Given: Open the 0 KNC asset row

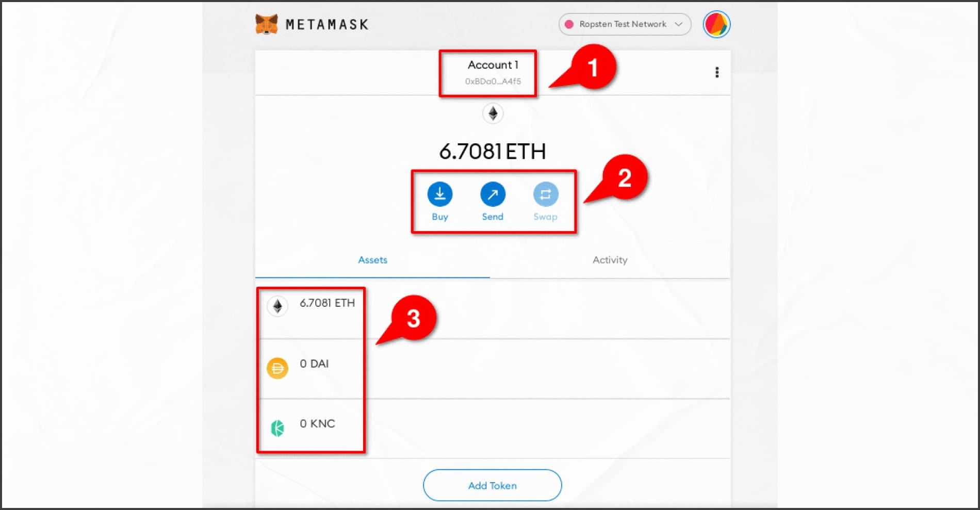Looking at the screenshot, I should pyautogui.click(x=493, y=429).
